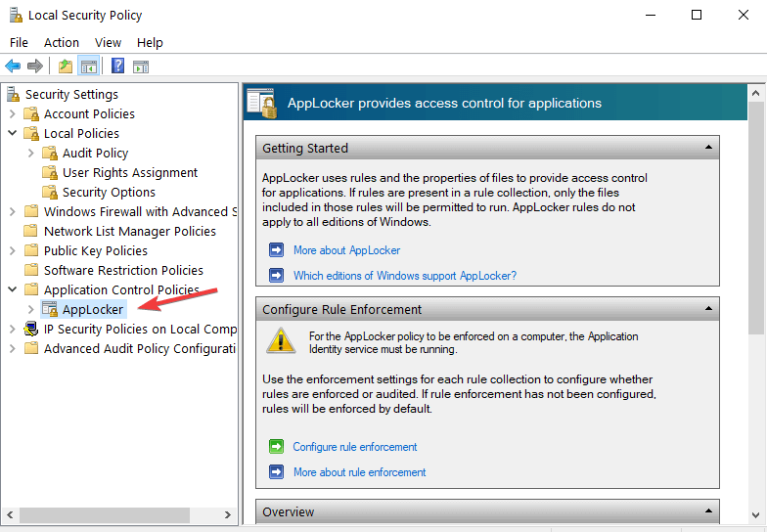Open the View menu

pos(108,43)
